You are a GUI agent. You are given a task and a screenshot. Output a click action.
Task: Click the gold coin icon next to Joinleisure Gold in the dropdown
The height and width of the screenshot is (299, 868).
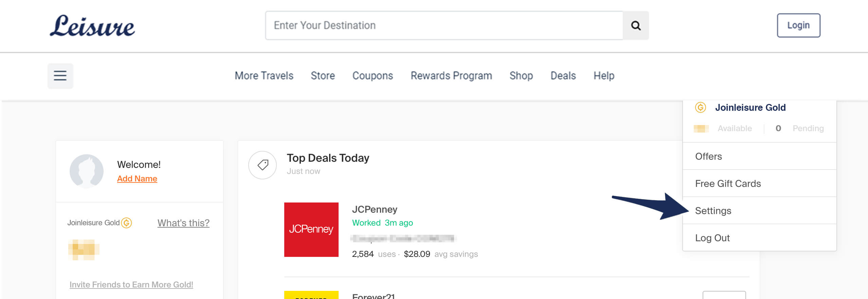pyautogui.click(x=700, y=107)
